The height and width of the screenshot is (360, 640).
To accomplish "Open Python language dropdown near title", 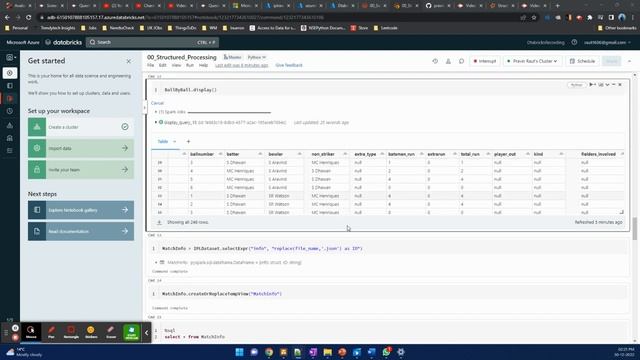I will click(256, 57).
